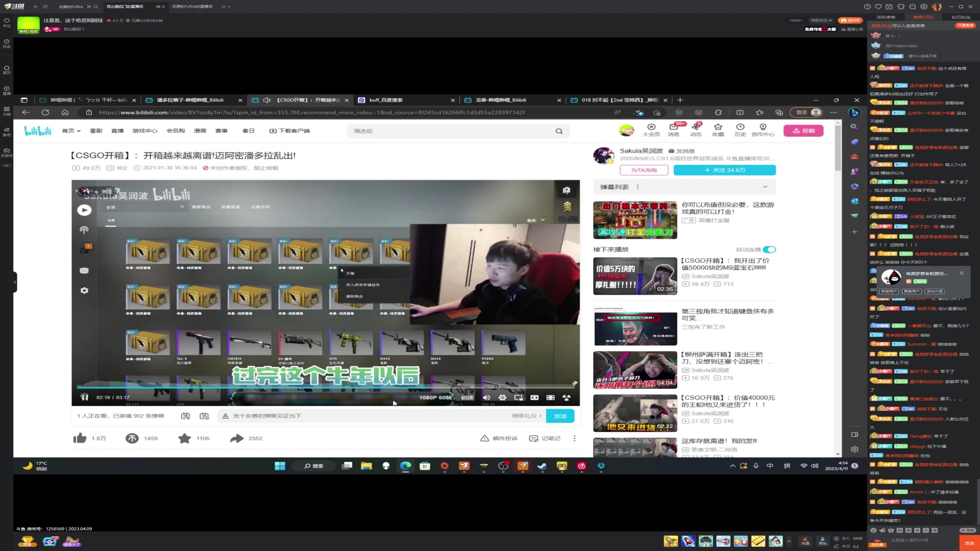The height and width of the screenshot is (551, 980).
Task: Open 倍速 playback speed menu
Action: [x=467, y=397]
